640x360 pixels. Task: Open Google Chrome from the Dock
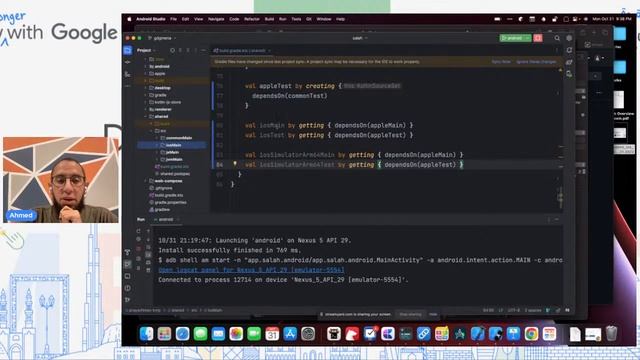point(531,334)
